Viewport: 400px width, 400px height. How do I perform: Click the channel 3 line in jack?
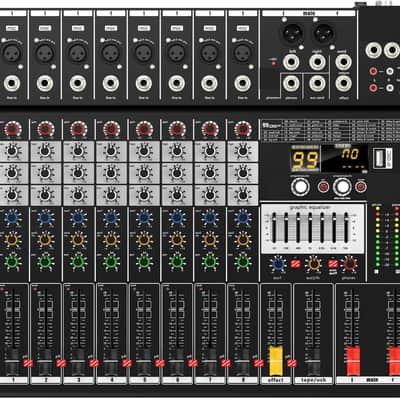click(x=78, y=83)
